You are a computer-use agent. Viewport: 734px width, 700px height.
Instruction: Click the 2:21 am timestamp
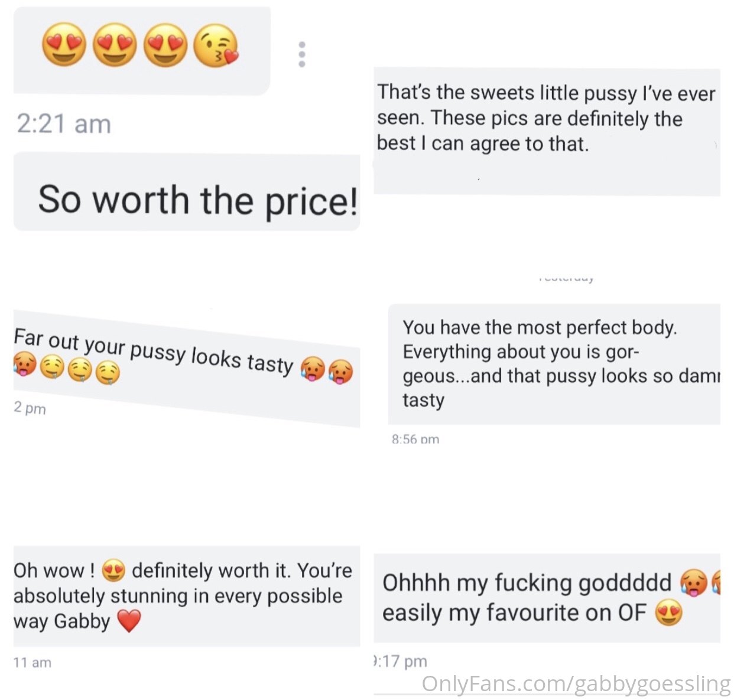pos(64,124)
